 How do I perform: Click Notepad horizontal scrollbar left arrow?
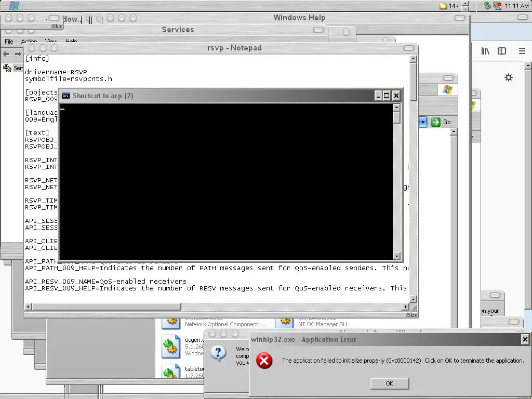(29, 307)
